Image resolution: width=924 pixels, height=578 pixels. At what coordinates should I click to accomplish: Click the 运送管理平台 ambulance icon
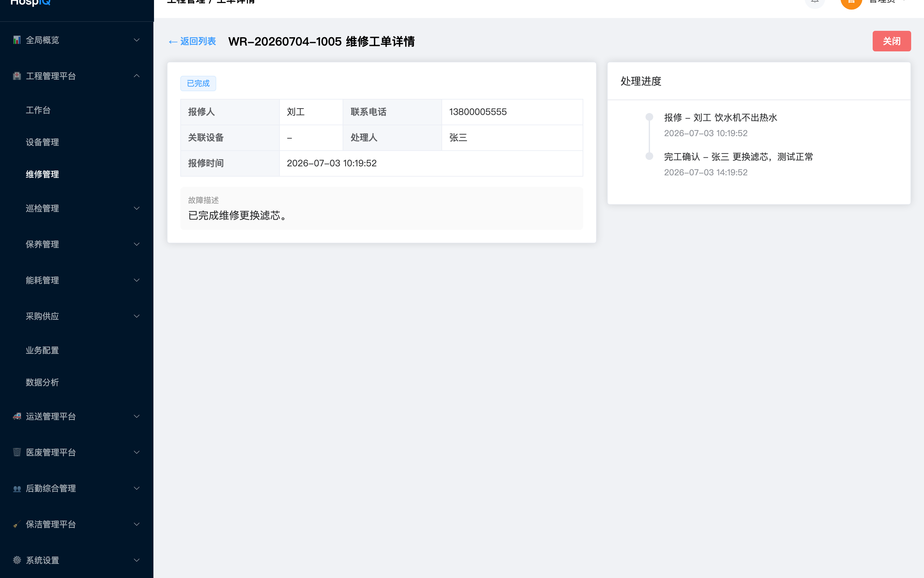[17, 416]
